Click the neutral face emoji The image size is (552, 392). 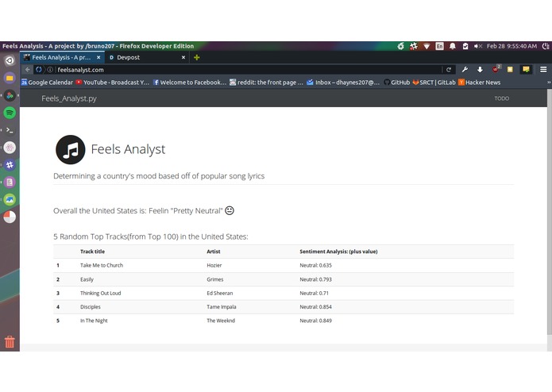click(230, 210)
